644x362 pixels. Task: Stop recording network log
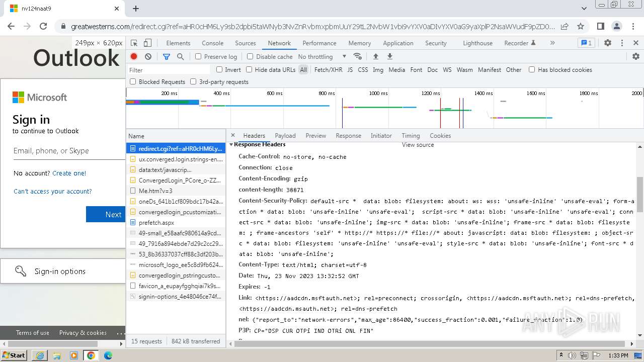pos(134,57)
